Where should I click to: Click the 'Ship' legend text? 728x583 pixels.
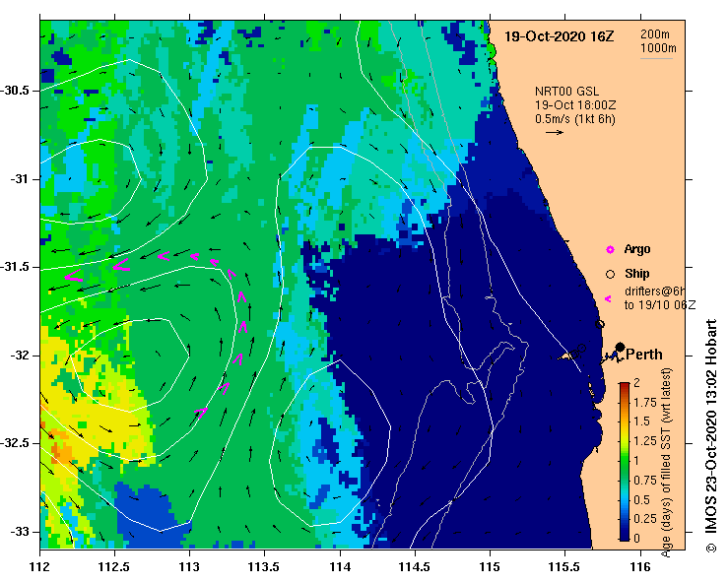pos(636,274)
